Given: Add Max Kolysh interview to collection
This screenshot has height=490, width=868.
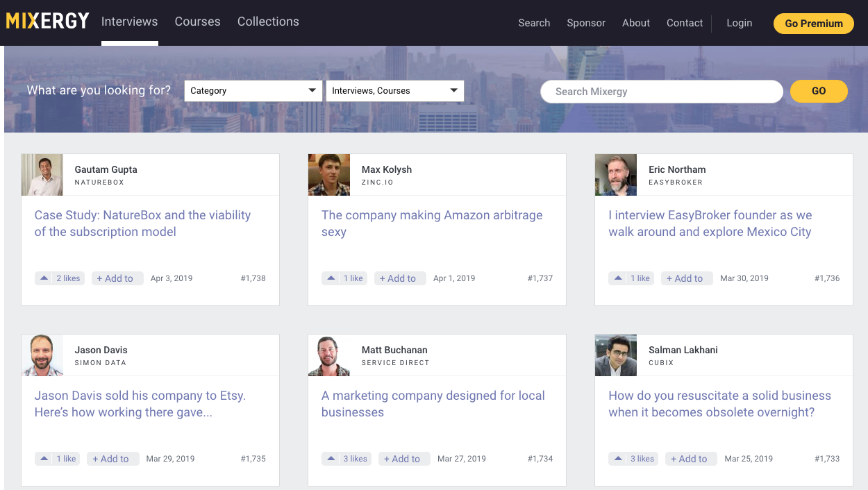Looking at the screenshot, I should pos(400,278).
